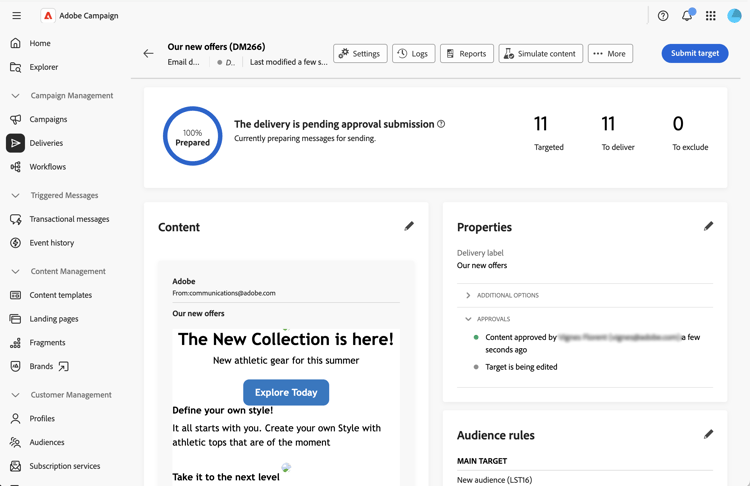Click Simulate content button
Image resolution: width=750 pixels, height=486 pixels.
(x=540, y=54)
